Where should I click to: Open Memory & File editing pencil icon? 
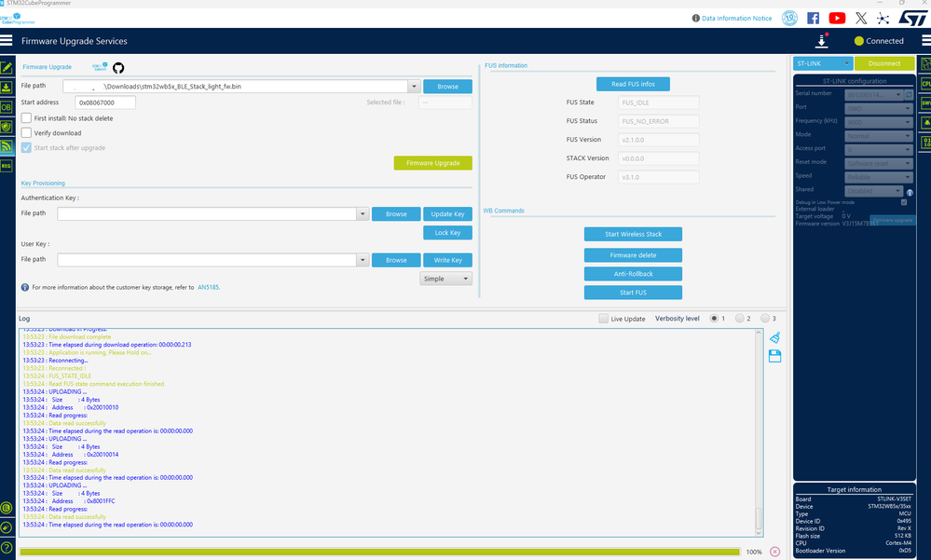[x=7, y=68]
